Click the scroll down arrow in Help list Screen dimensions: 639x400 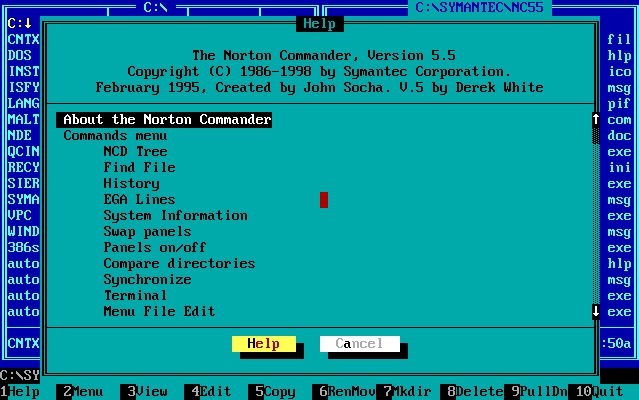coord(595,311)
